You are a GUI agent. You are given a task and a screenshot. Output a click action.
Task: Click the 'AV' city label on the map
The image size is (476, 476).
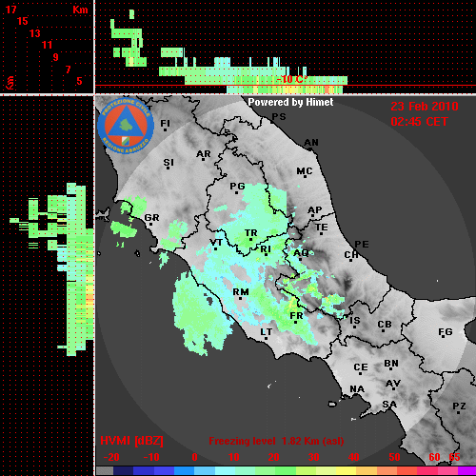(393, 384)
